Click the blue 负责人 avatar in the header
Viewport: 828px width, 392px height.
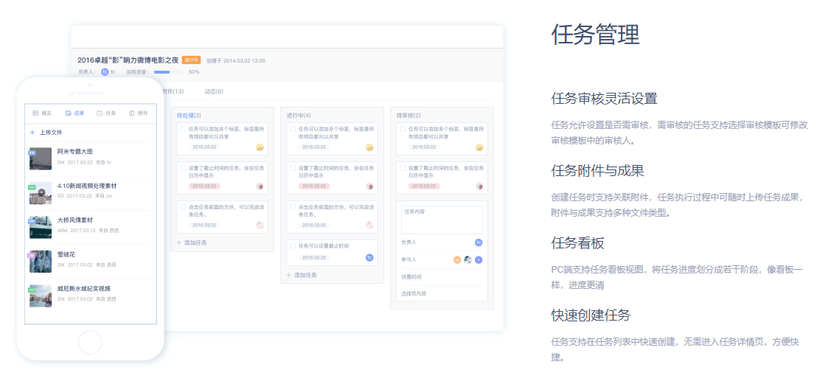pyautogui.click(x=105, y=72)
